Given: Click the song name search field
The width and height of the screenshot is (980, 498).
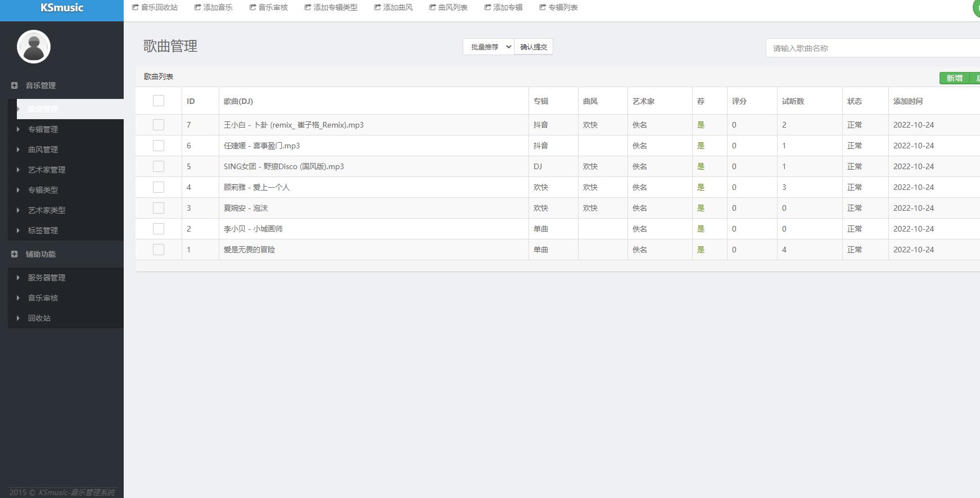Looking at the screenshot, I should click(x=873, y=48).
